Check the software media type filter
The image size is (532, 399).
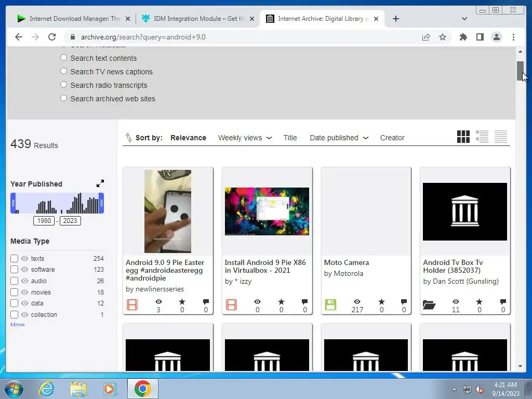coord(14,270)
